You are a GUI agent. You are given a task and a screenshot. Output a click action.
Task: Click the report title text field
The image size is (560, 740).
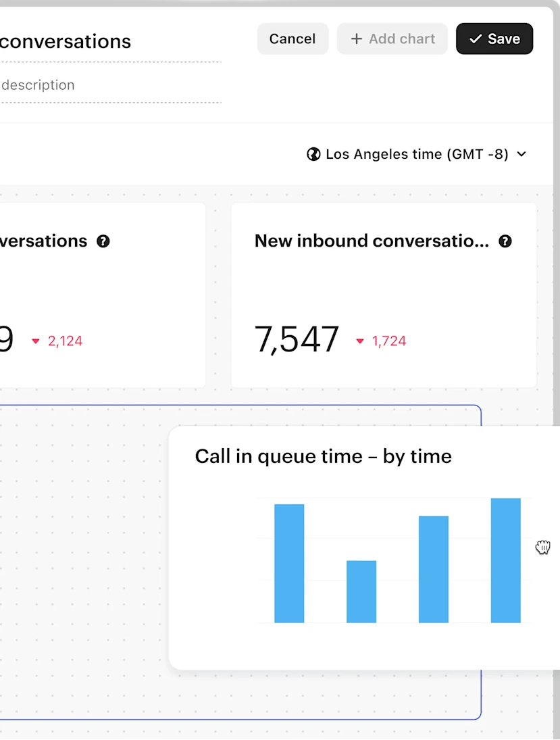coord(101,42)
